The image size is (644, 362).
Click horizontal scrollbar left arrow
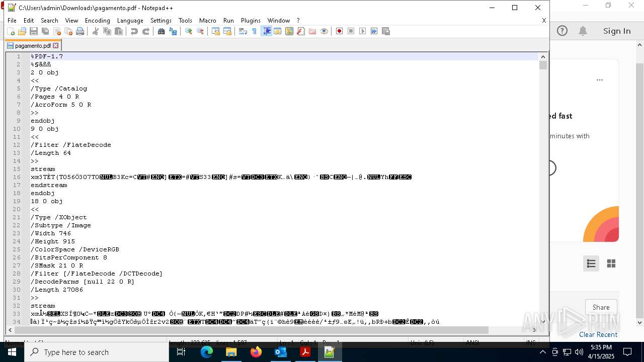click(x=10, y=330)
